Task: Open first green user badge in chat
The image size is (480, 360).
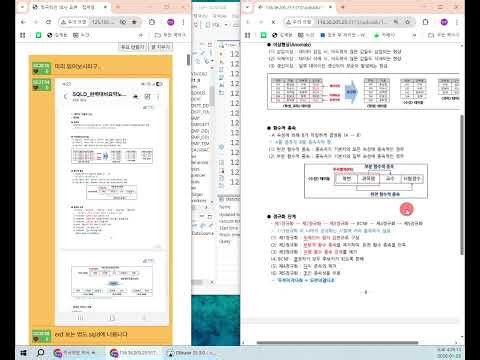Action: 41,68
